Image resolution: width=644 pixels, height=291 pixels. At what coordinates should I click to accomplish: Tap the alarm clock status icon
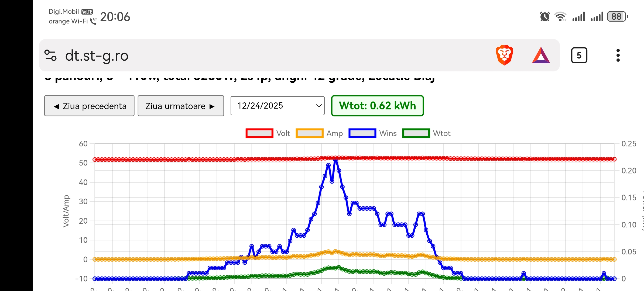pos(544,17)
